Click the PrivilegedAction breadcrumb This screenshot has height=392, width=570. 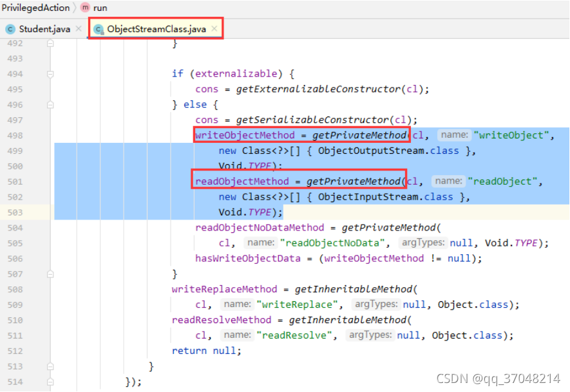pos(35,8)
